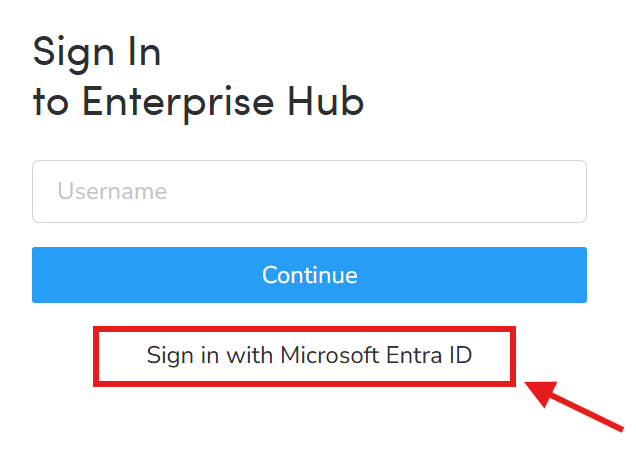
Task: Click the 'to Enterprise Hub' heading line
Action: (198, 102)
